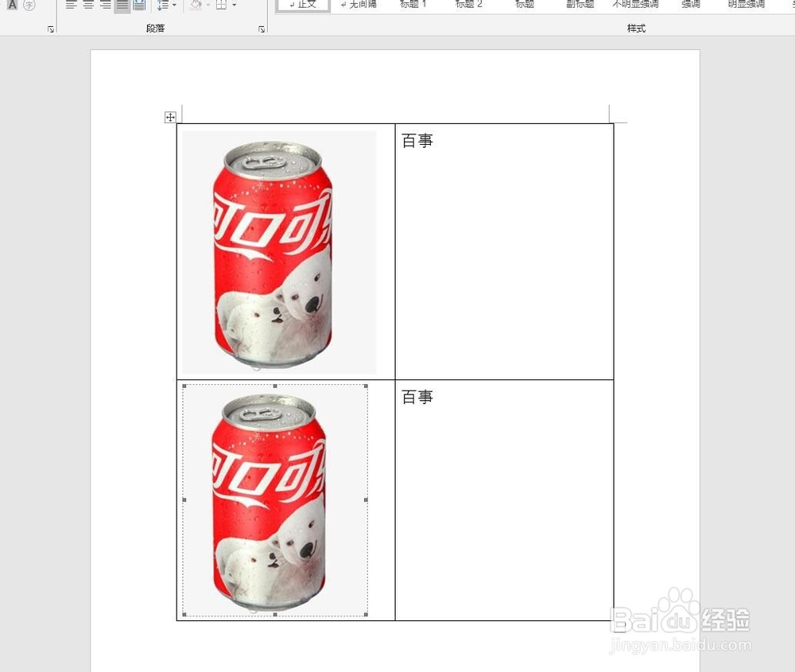Screen dimensions: 795x672
Task: Expand the borders dropdown arrow
Action: click(234, 5)
